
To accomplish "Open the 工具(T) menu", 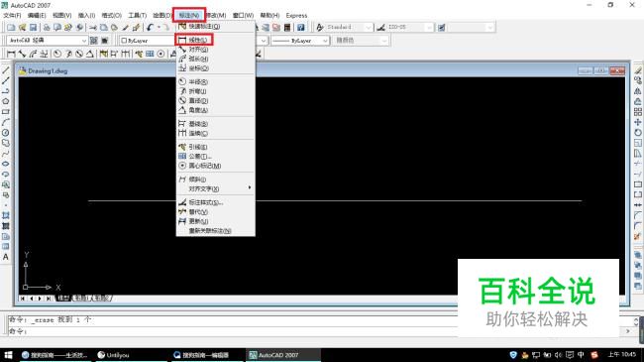I will click(137, 15).
